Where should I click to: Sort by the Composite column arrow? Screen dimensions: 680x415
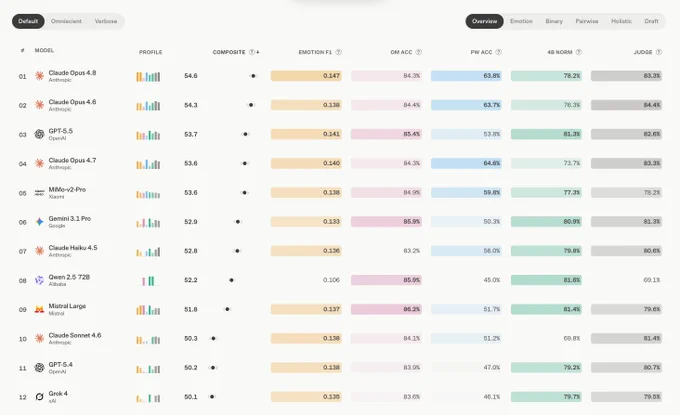pyautogui.click(x=258, y=52)
